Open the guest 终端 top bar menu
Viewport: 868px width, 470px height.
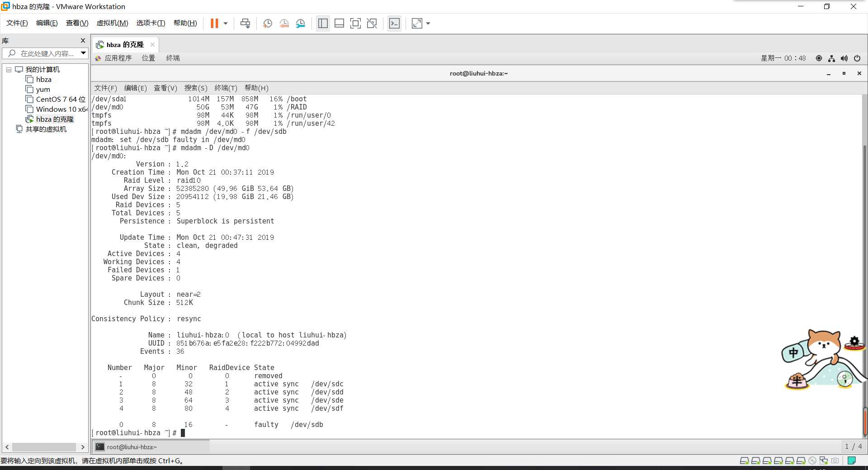173,58
